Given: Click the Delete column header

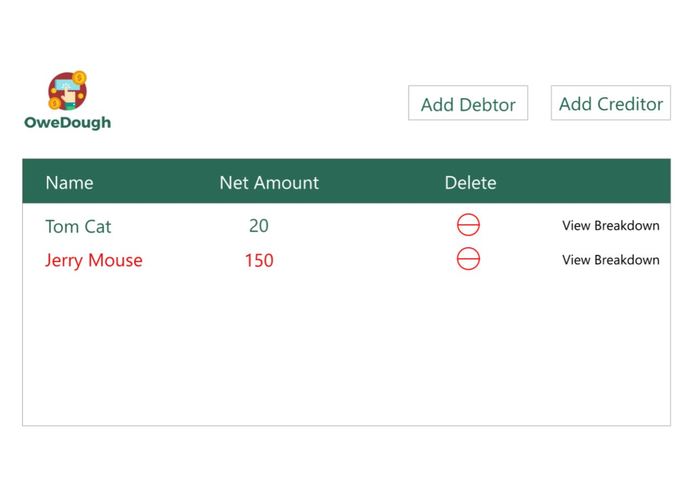Looking at the screenshot, I should click(470, 183).
